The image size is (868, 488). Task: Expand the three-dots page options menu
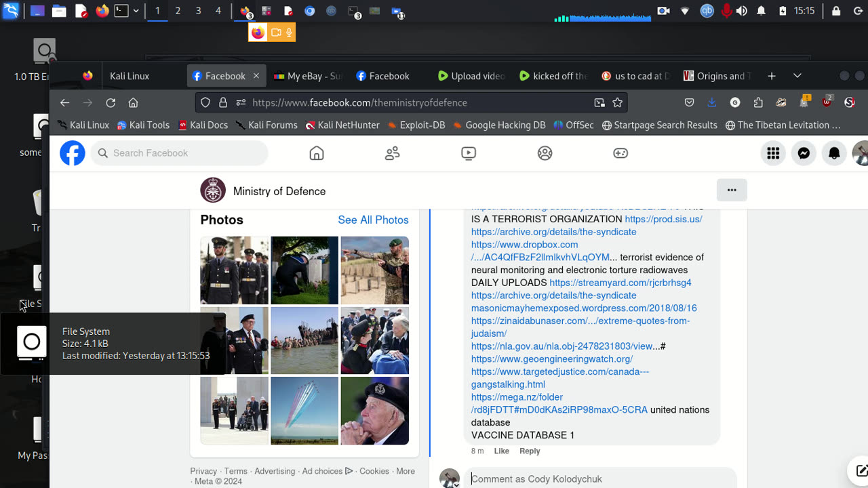732,190
